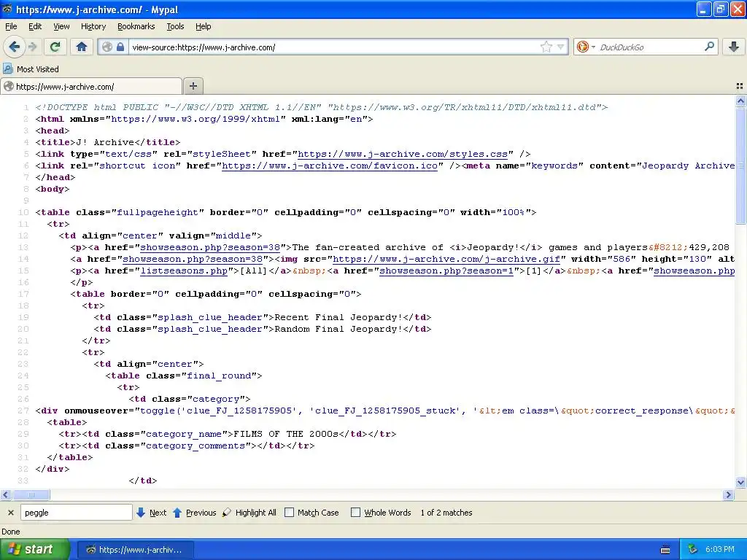Click the "FILMS OF THE 2000s" source text

click(x=286, y=434)
